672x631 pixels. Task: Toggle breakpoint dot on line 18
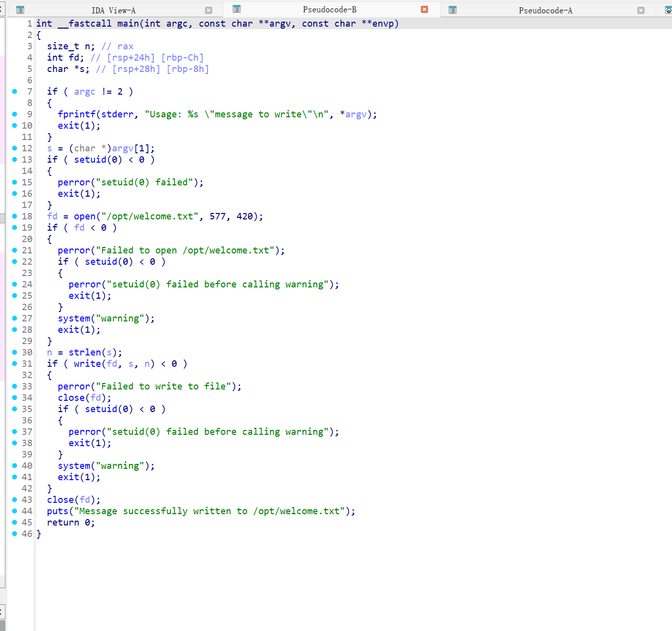coord(15,216)
